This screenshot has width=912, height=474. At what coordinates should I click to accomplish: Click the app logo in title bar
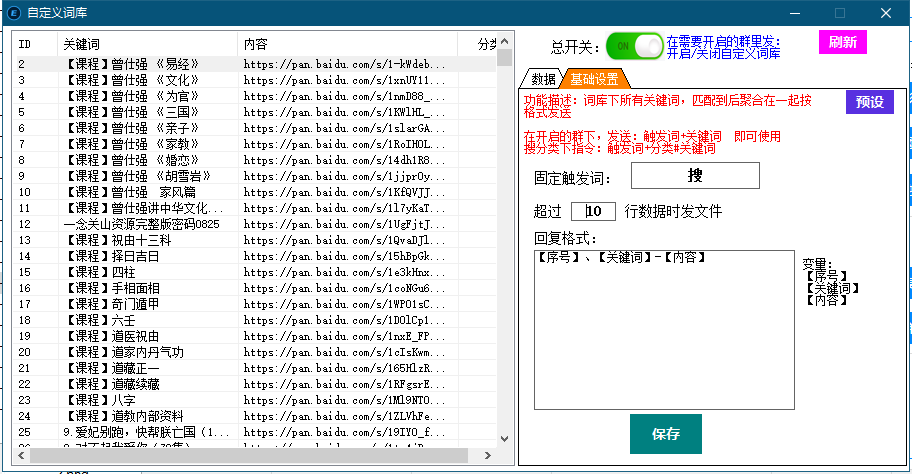click(x=13, y=13)
